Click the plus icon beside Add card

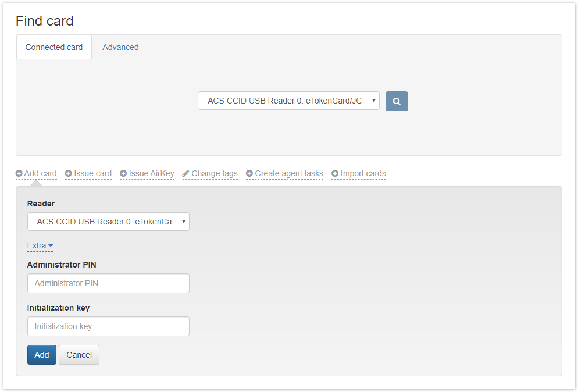pyautogui.click(x=19, y=174)
